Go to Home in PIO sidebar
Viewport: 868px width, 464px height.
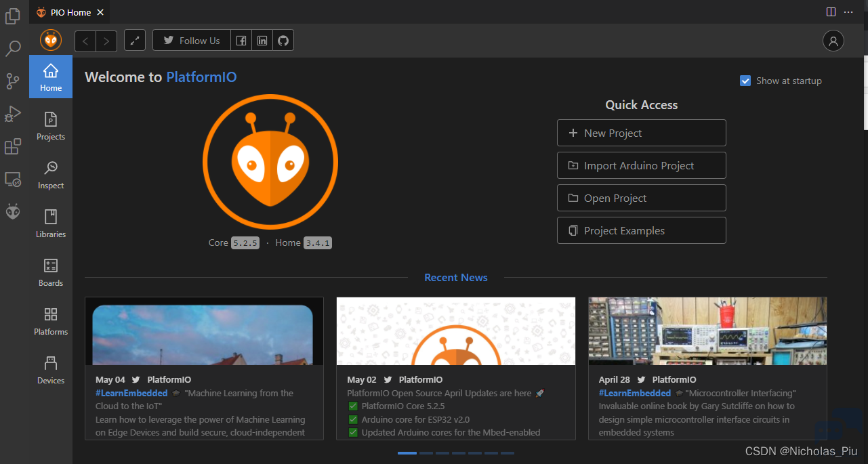[51, 77]
